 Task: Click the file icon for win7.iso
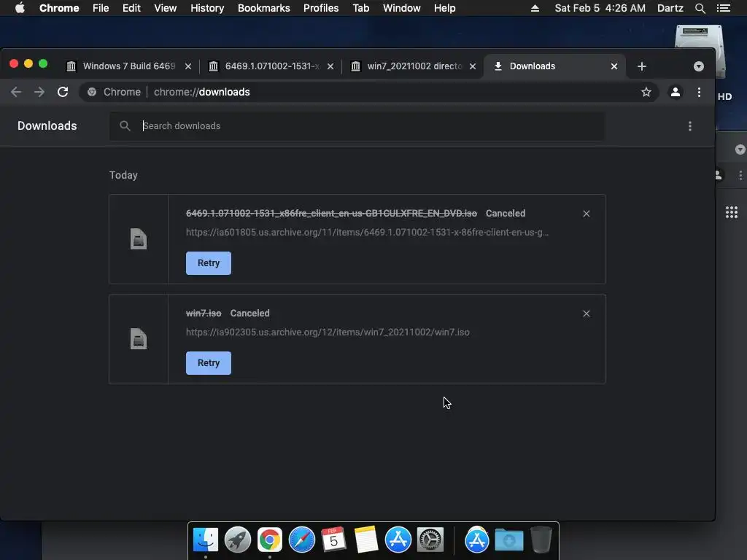[x=139, y=339]
